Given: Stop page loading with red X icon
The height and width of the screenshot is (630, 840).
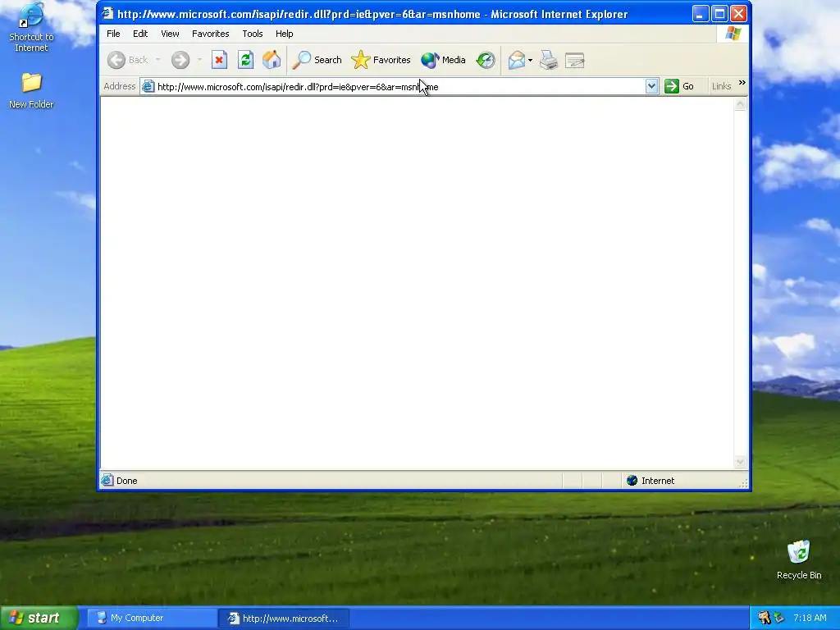Looking at the screenshot, I should [219, 60].
